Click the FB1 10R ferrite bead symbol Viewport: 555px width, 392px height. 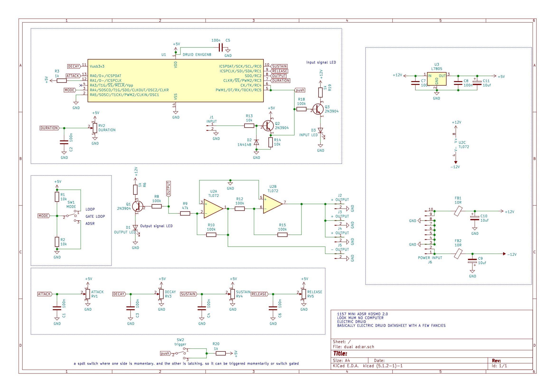click(458, 211)
